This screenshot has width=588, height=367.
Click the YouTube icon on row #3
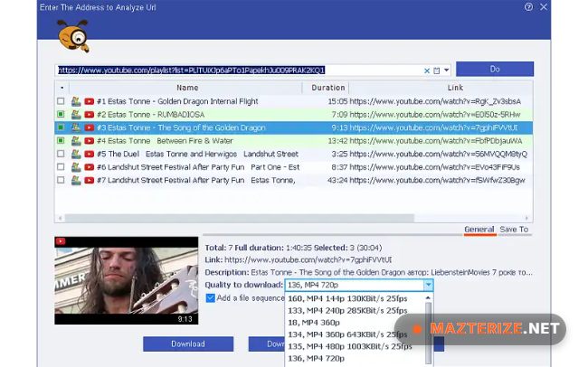click(90, 127)
